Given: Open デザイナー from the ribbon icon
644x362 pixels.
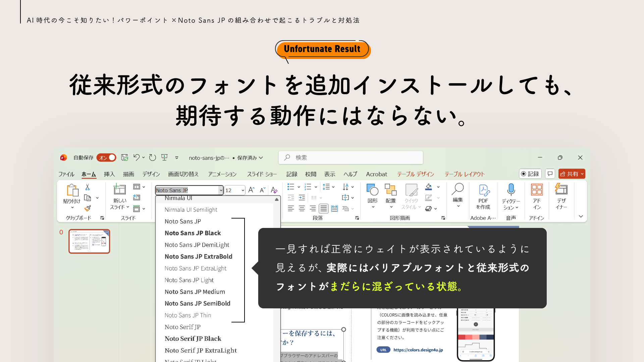Looking at the screenshot, I should pyautogui.click(x=561, y=195).
